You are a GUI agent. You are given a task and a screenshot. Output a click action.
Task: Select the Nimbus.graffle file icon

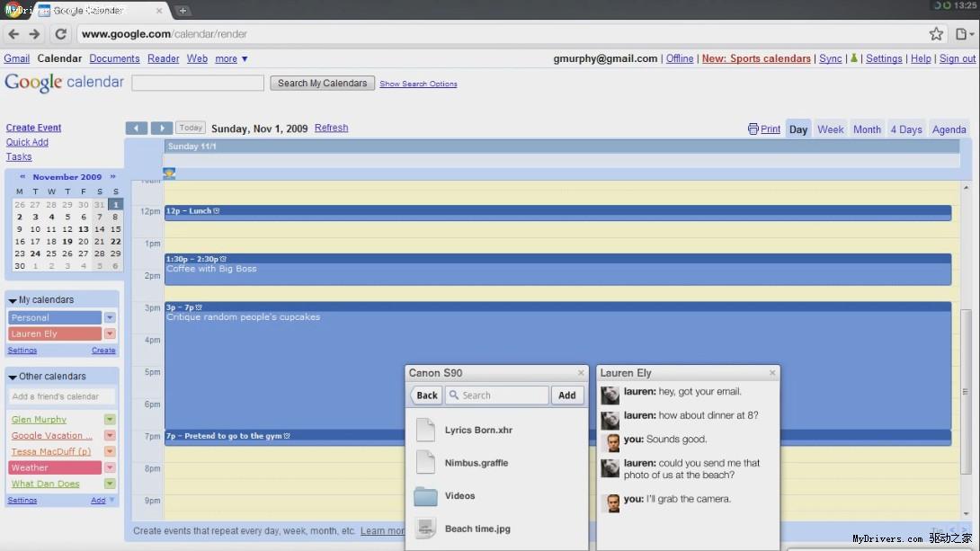point(425,462)
